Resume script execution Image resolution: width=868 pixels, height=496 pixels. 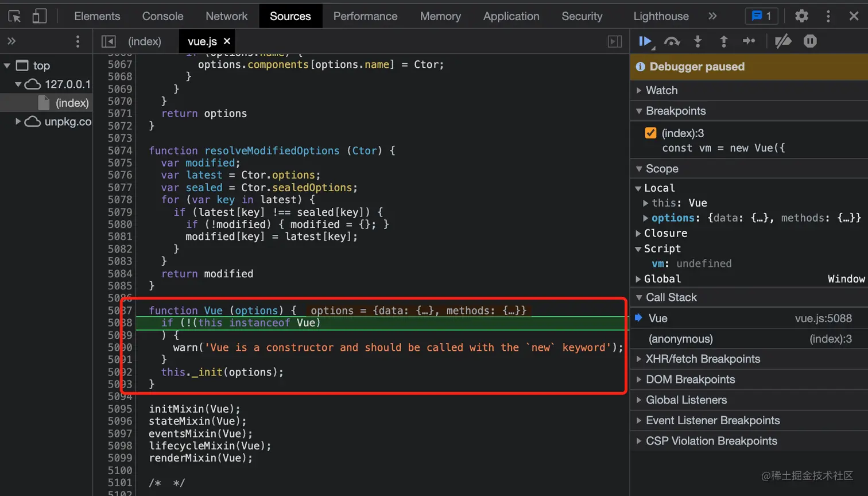645,41
